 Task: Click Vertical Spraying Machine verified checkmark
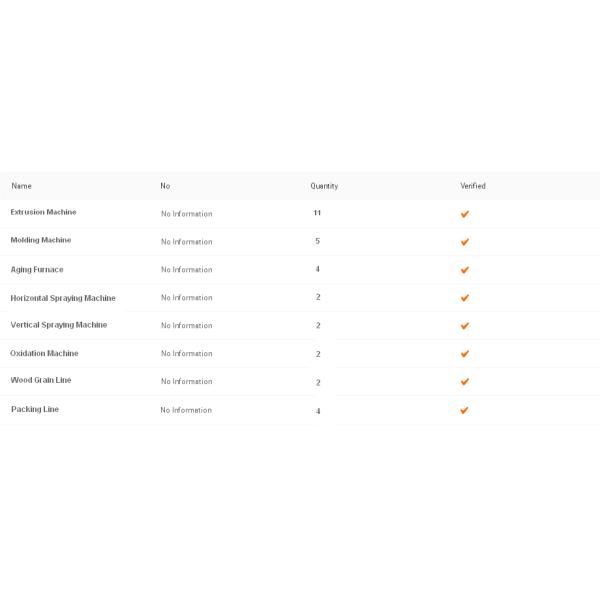tap(464, 326)
